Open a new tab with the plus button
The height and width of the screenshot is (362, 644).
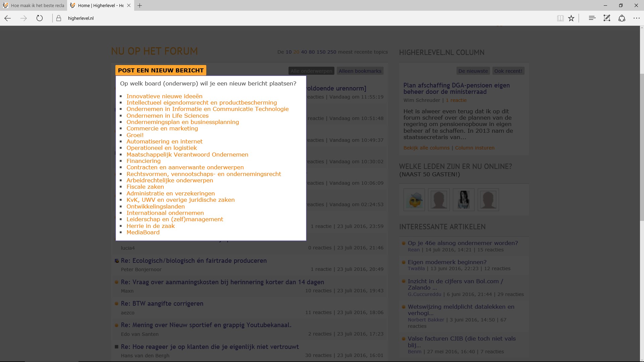140,5
